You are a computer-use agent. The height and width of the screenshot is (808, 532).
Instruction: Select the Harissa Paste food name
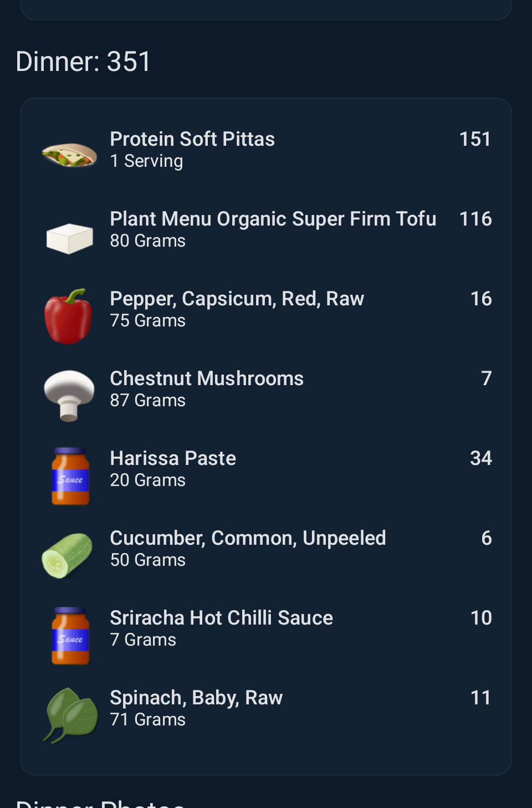[x=173, y=458]
